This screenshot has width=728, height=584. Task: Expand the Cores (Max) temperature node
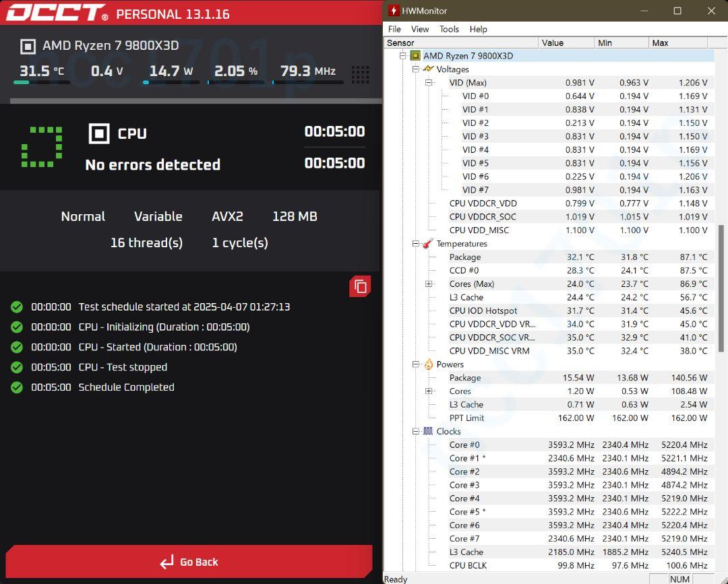pos(429,284)
